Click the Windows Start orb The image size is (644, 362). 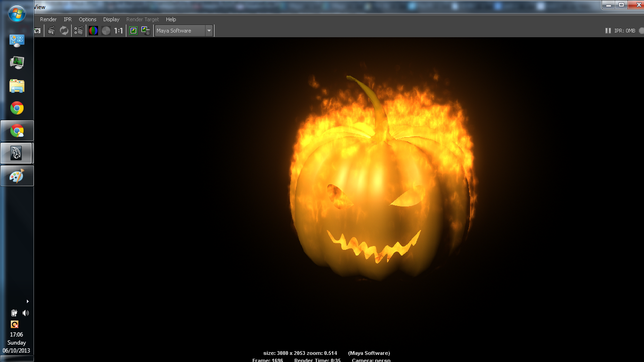point(17,13)
